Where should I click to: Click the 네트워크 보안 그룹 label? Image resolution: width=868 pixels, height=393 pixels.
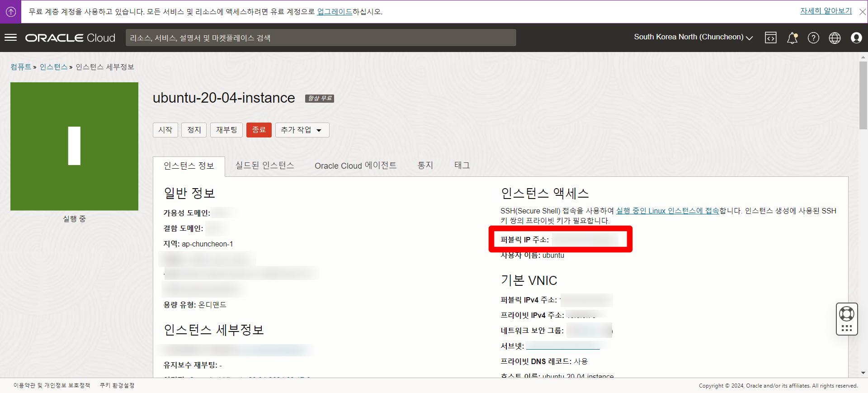(x=532, y=331)
